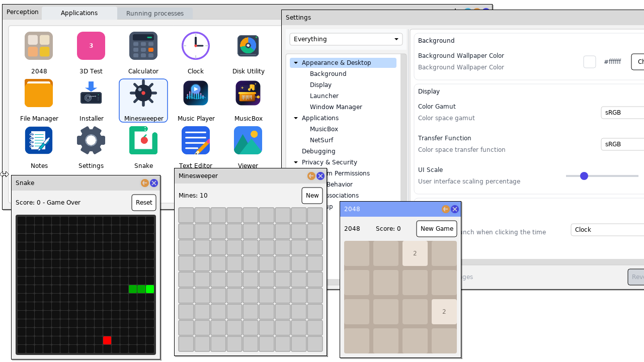
Task: Switch to the Running processes tab
Action: coord(155,14)
